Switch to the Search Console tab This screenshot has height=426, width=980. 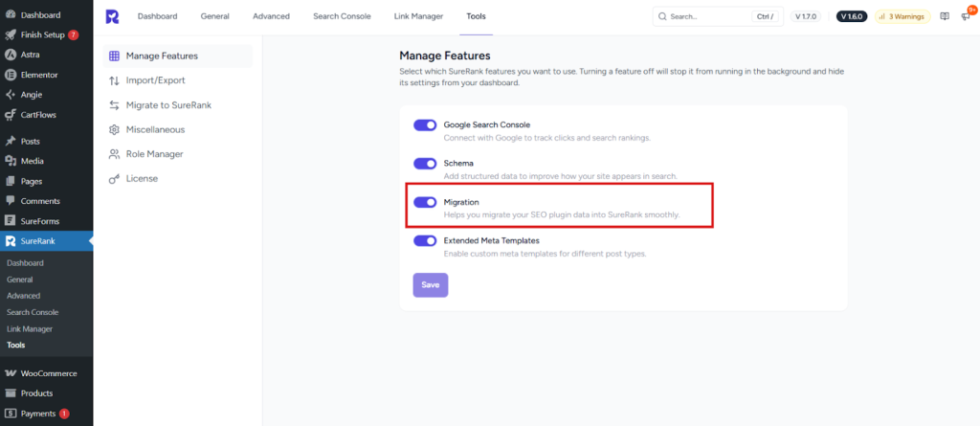pos(342,16)
